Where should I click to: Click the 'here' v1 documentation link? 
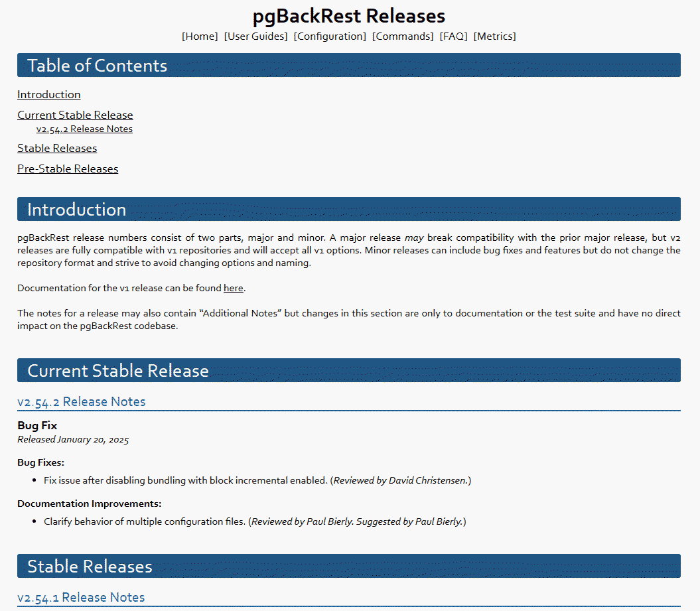point(234,288)
